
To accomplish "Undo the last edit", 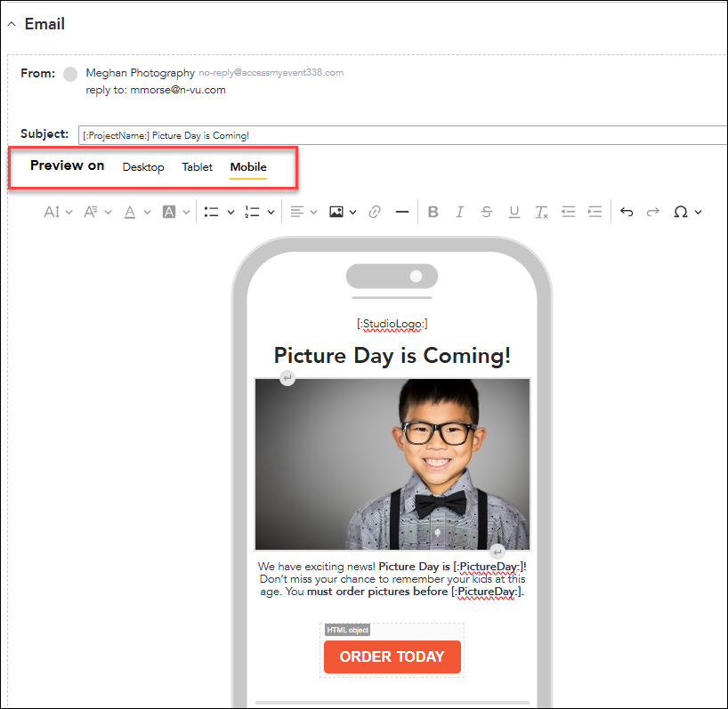I will coord(627,212).
